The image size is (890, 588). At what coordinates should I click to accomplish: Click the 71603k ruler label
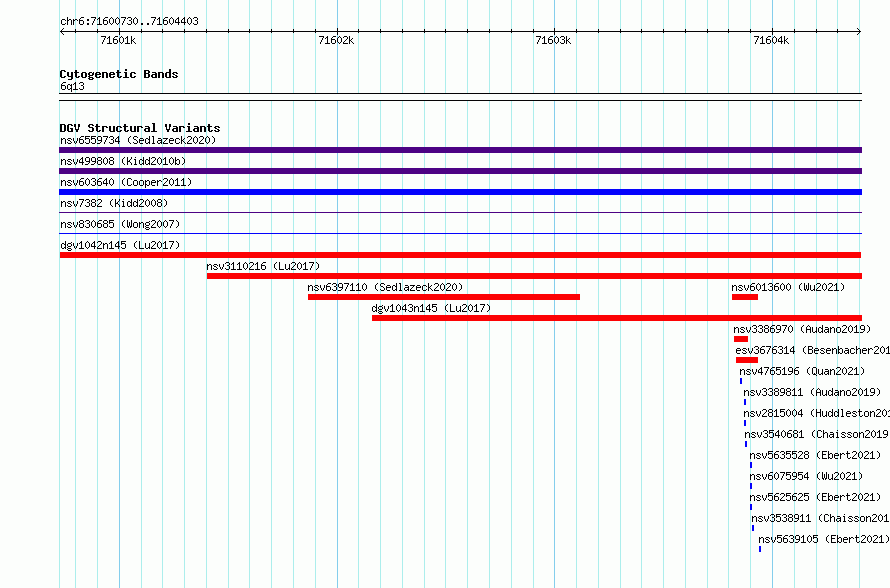click(553, 40)
